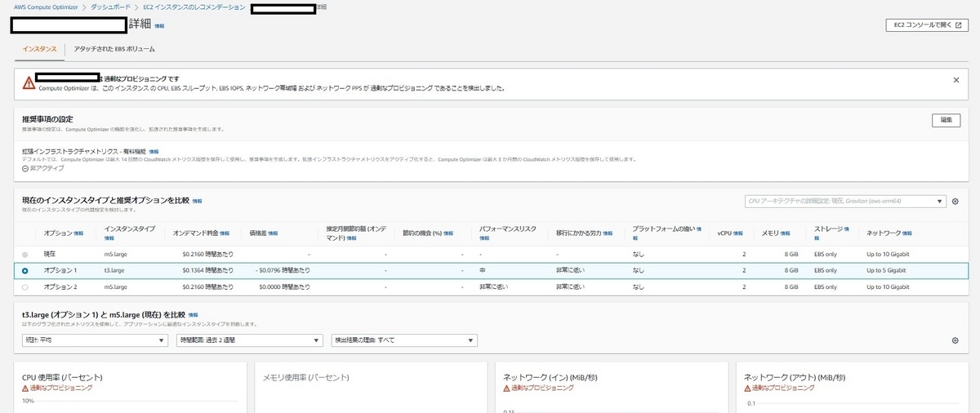This screenshot has height=413, width=980.
Task: Select the 現在 radio button row
Action: [x=25, y=255]
